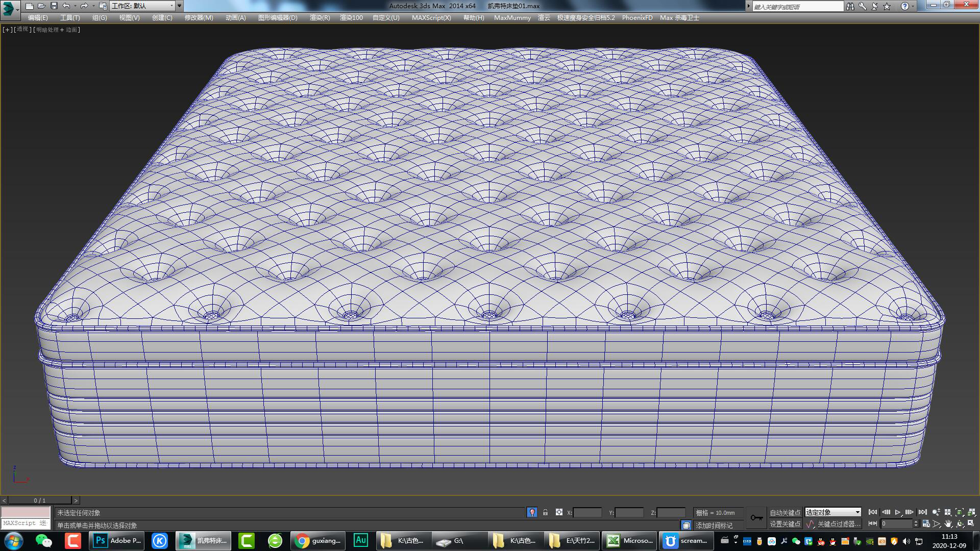
Task: Open the 渲染(R) menu
Action: [318, 17]
